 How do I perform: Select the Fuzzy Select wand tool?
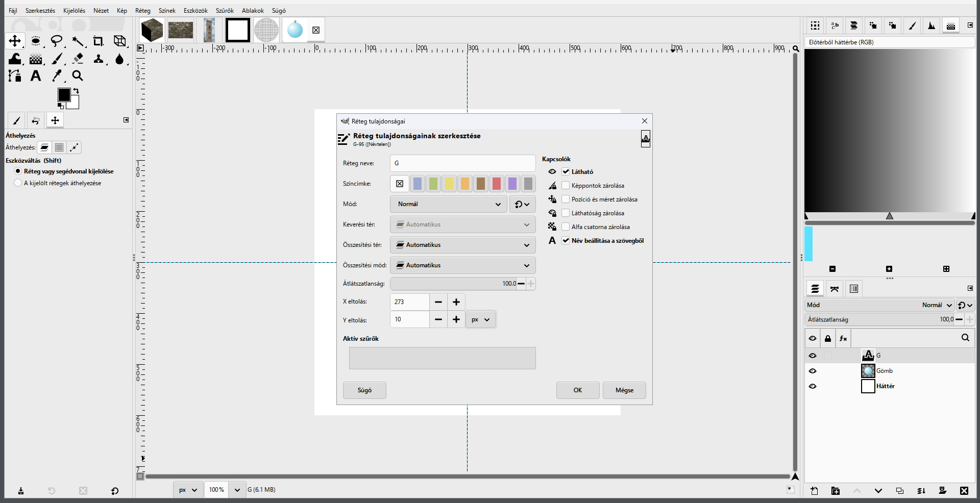pos(78,41)
